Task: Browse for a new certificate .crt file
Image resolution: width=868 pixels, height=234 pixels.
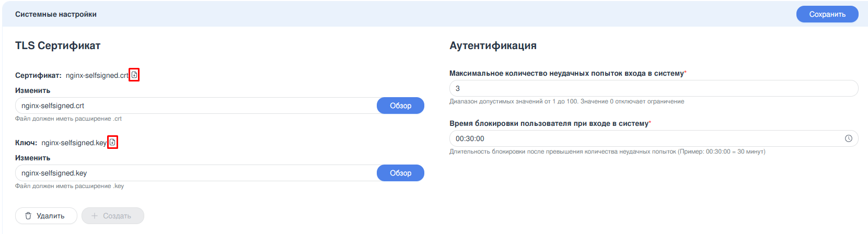Action: click(400, 106)
